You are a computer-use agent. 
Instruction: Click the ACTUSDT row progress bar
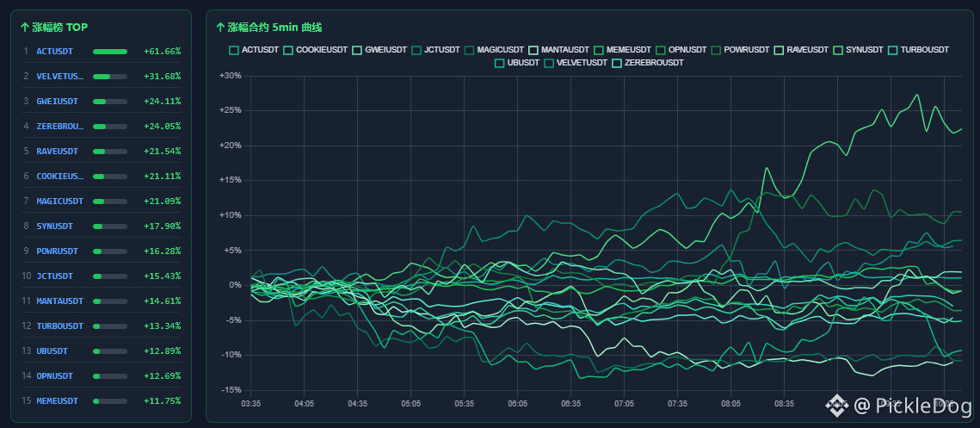click(110, 52)
